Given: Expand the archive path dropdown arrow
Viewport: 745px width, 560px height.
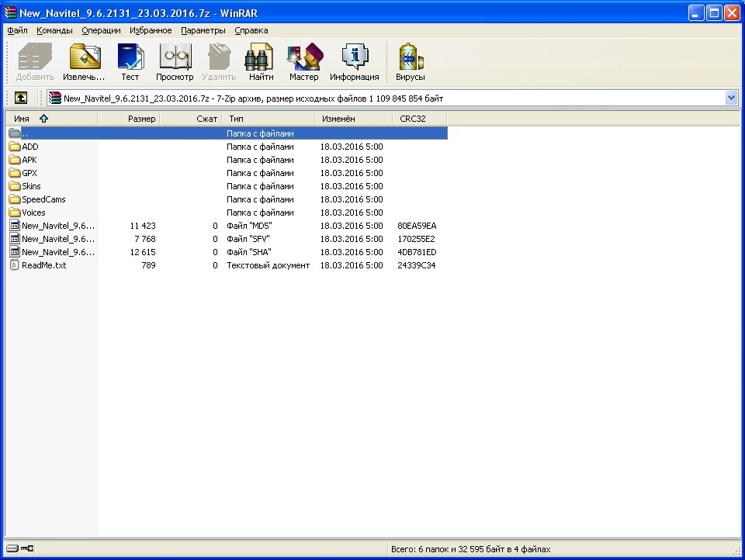Looking at the screenshot, I should coord(730,98).
